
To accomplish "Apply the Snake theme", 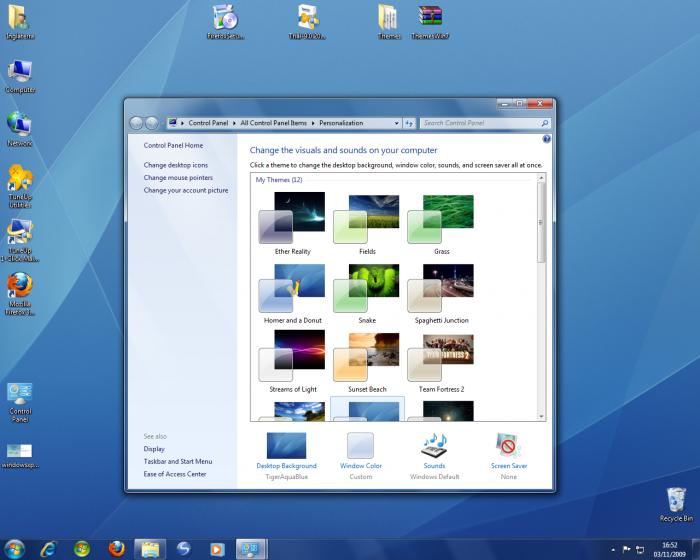I will [367, 288].
